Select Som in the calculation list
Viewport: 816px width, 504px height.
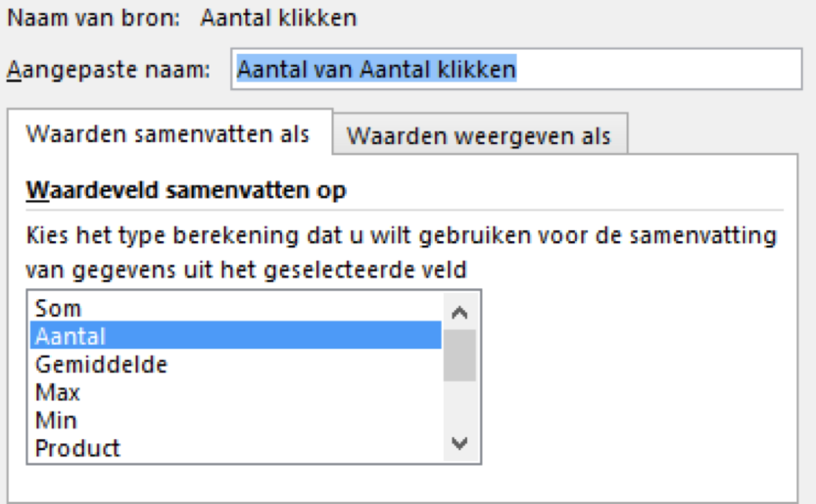(x=58, y=308)
